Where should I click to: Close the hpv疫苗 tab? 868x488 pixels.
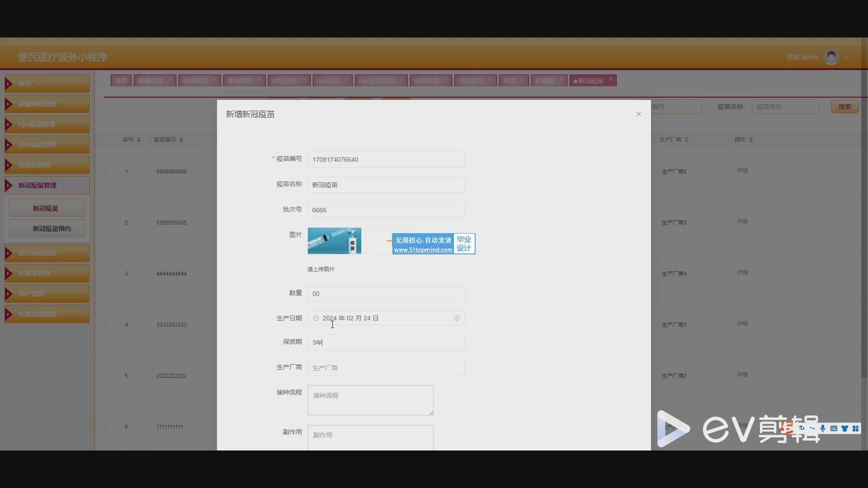347,79
